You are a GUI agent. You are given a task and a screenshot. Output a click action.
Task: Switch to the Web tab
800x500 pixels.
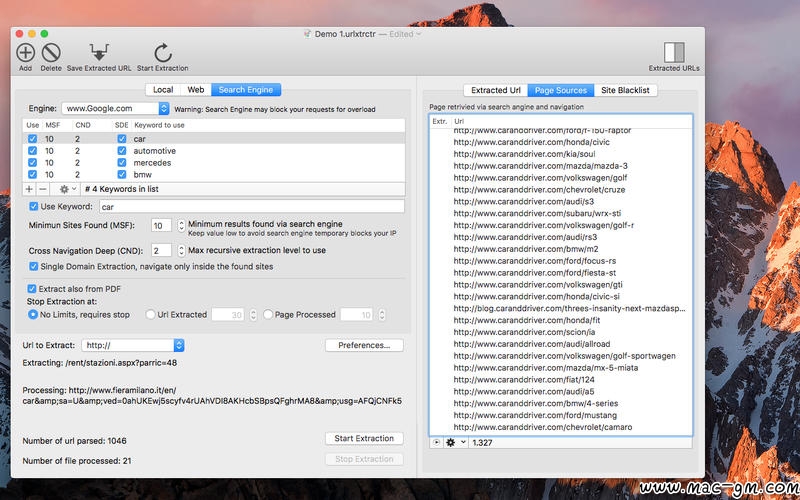click(x=195, y=90)
